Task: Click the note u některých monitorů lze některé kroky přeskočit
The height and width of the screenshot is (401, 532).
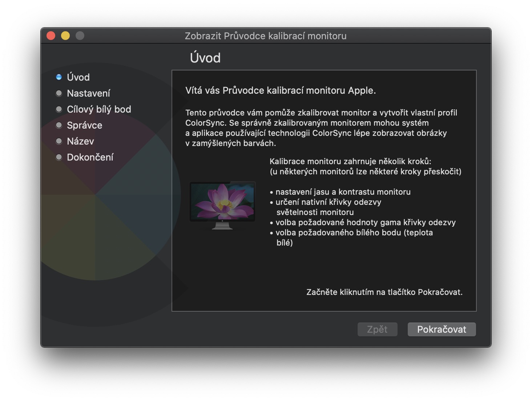Action: (x=366, y=171)
